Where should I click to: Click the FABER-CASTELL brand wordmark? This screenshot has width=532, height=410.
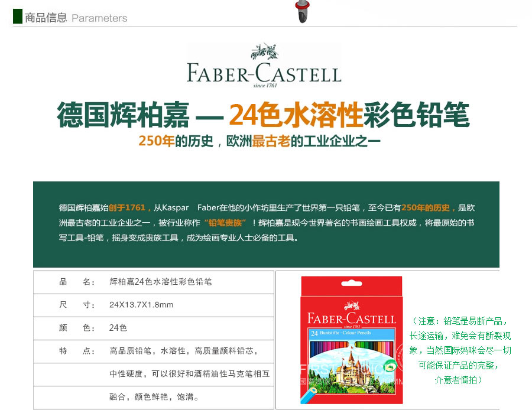click(x=264, y=73)
